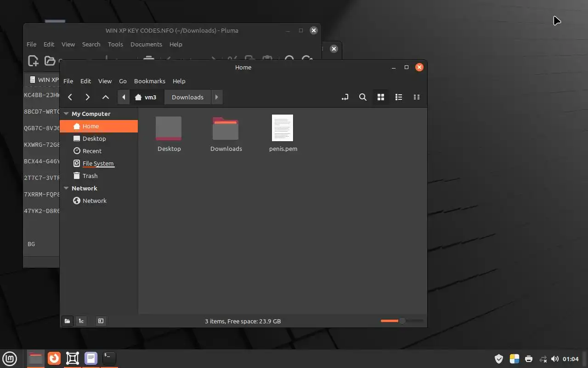
Task: Switch to compact view
Action: pyautogui.click(x=416, y=97)
